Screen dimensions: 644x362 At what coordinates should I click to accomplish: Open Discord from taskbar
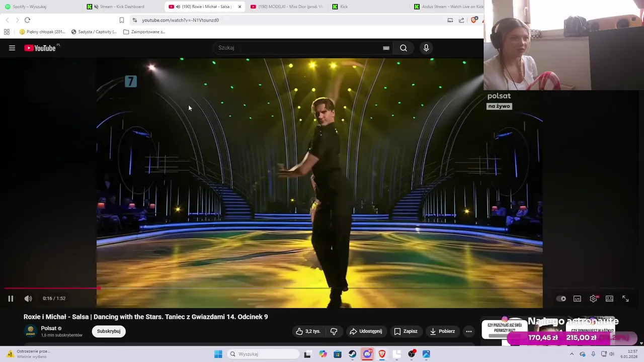pyautogui.click(x=367, y=354)
